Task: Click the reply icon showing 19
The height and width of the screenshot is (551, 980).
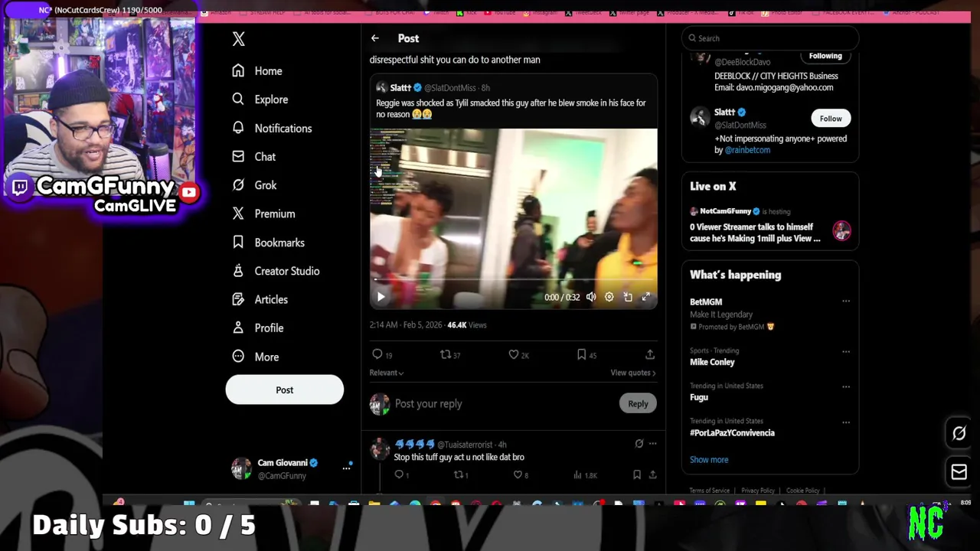Action: click(x=377, y=354)
